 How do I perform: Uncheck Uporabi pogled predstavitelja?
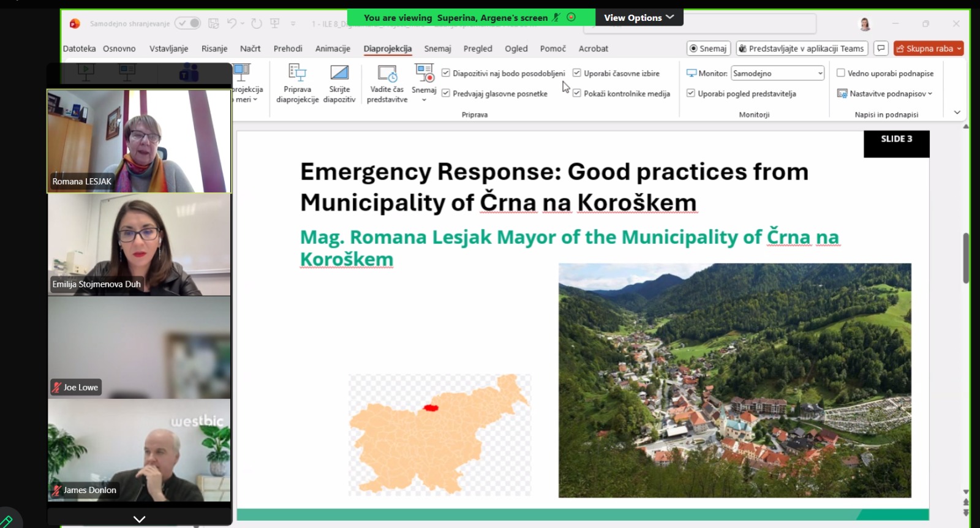pyautogui.click(x=691, y=93)
